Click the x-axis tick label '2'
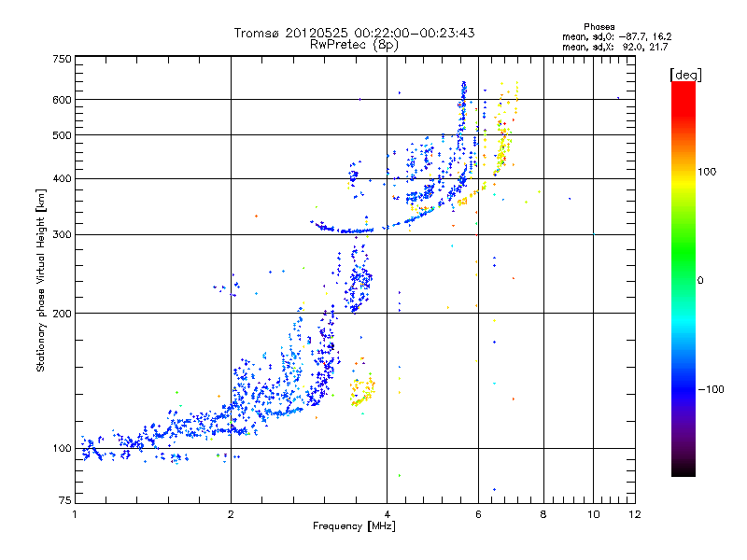Image resolution: width=747 pixels, height=560 pixels. click(231, 514)
